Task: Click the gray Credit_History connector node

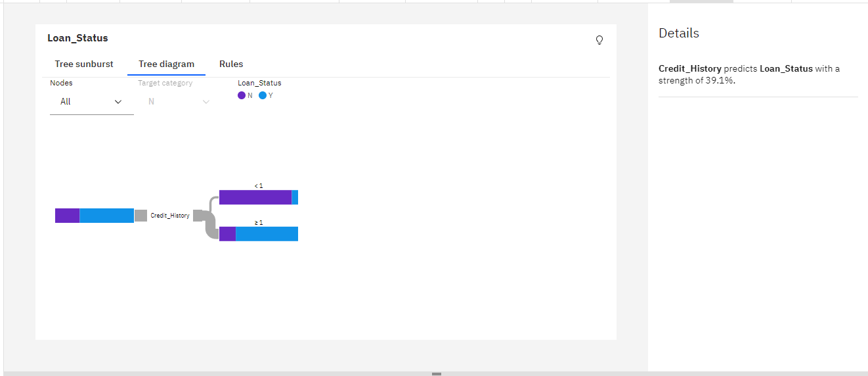Action: click(141, 216)
